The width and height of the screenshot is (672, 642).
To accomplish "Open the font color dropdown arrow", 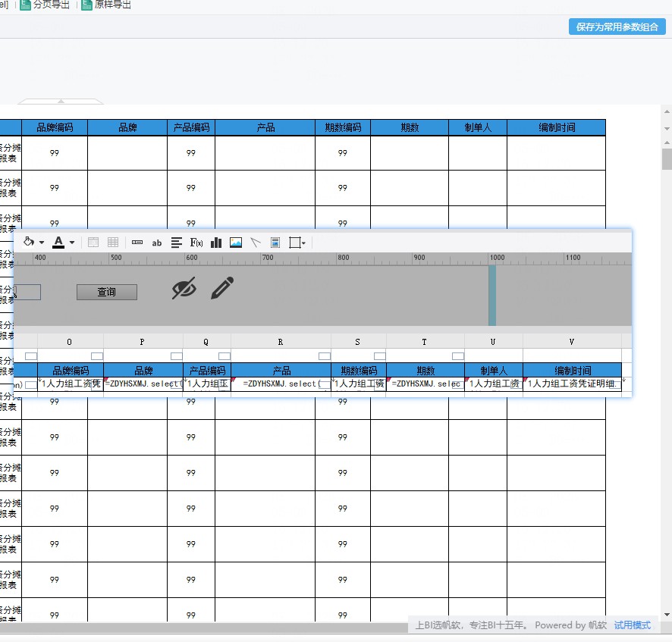I will [x=72, y=243].
